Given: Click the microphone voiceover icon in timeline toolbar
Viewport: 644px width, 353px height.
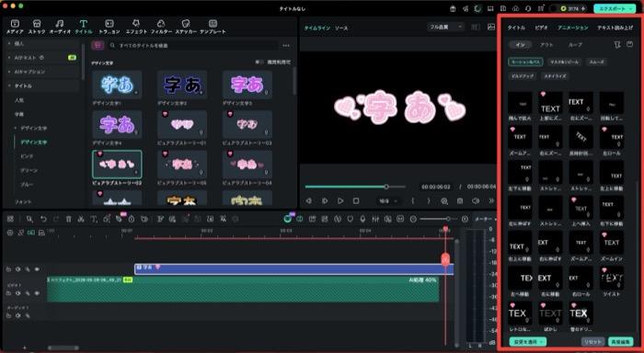Looking at the screenshot, I should (x=362, y=219).
